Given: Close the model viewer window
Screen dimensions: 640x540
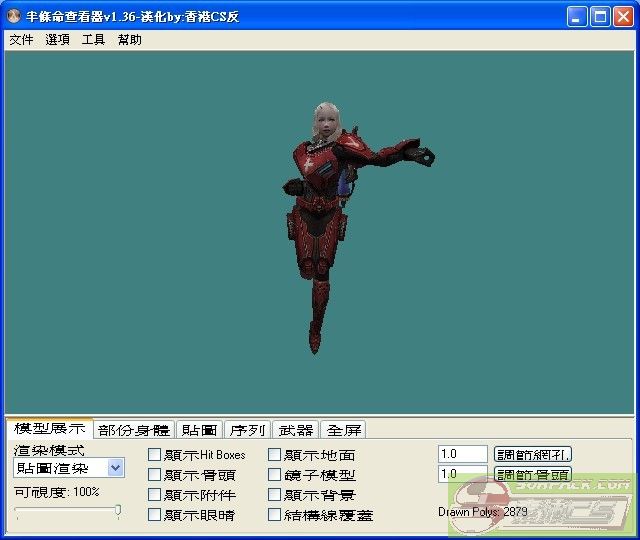Looking at the screenshot, I should click(623, 17).
